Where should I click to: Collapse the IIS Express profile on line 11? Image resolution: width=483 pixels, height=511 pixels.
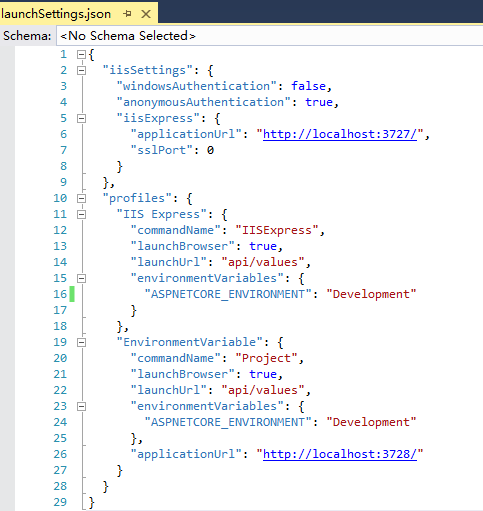coord(81,215)
